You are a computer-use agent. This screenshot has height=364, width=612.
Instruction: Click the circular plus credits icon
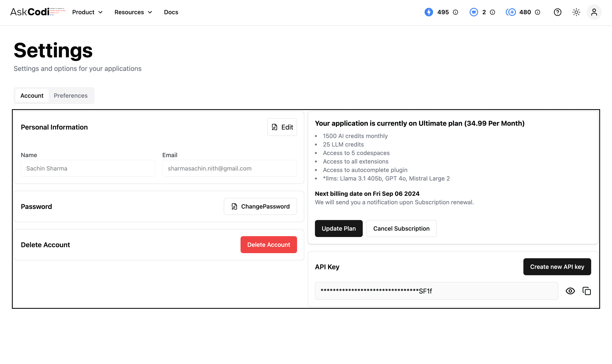[x=511, y=12]
